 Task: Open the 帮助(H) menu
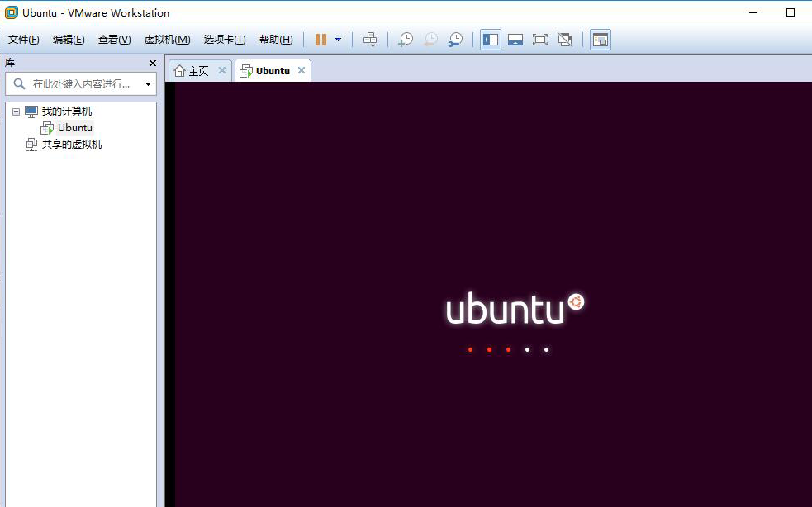tap(276, 40)
